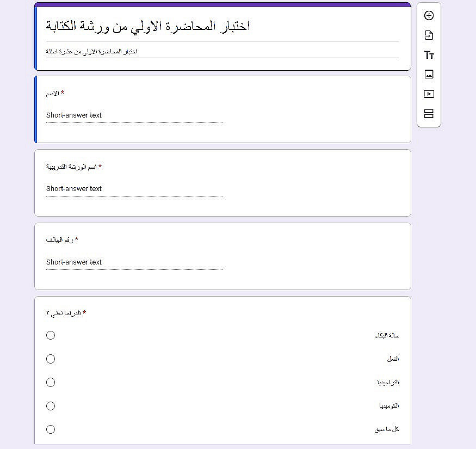Click the form title اختبار المحاضرة الاولي
Image resolution: width=476 pixels, height=449 pixels.
click(x=148, y=27)
